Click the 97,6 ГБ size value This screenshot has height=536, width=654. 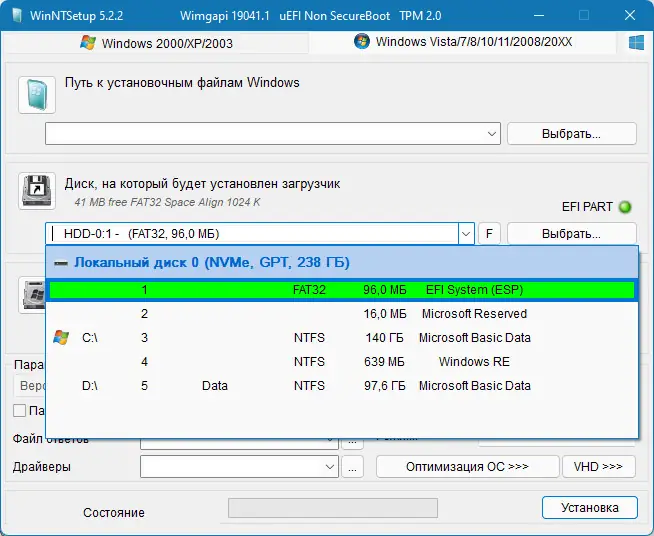[x=385, y=386]
